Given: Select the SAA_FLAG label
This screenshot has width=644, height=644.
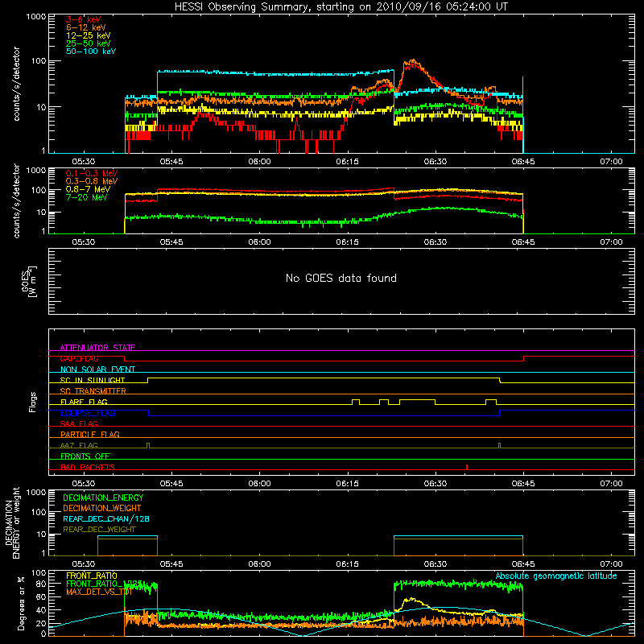Looking at the screenshot, I should [79, 423].
